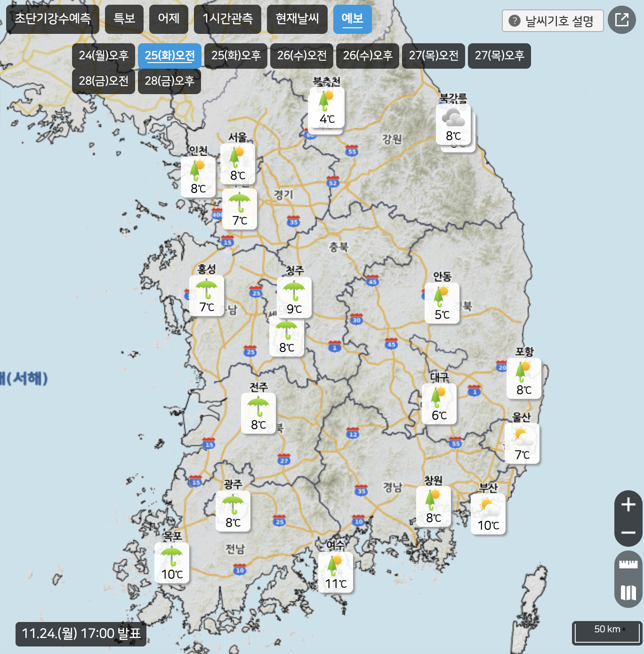This screenshot has width=644, height=654.
Task: Open the map layer type icon
Action: [628, 592]
